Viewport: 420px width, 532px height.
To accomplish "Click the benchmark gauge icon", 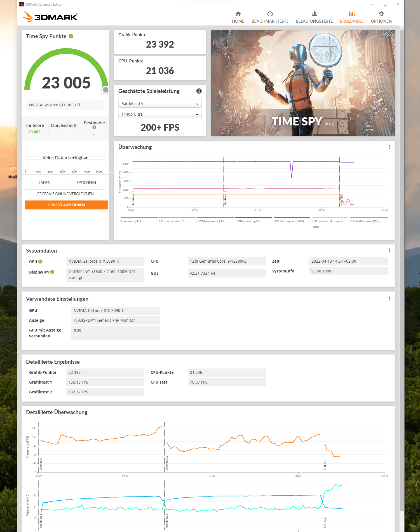I will pyautogui.click(x=270, y=14).
